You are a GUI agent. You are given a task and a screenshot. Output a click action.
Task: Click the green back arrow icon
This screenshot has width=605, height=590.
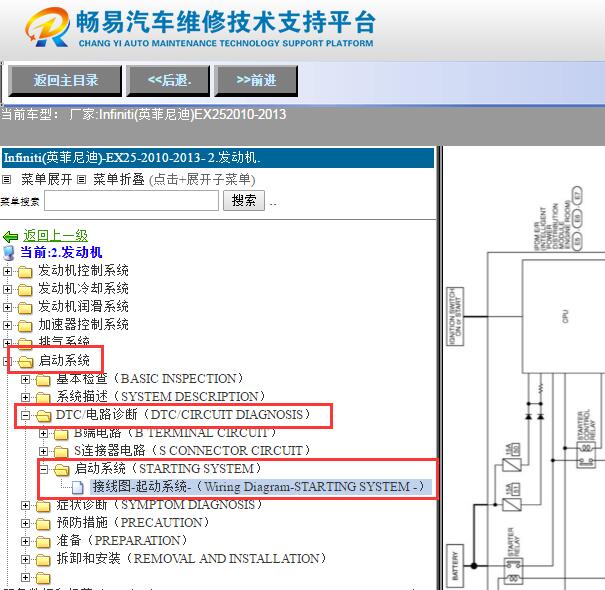pyautogui.click(x=10, y=236)
